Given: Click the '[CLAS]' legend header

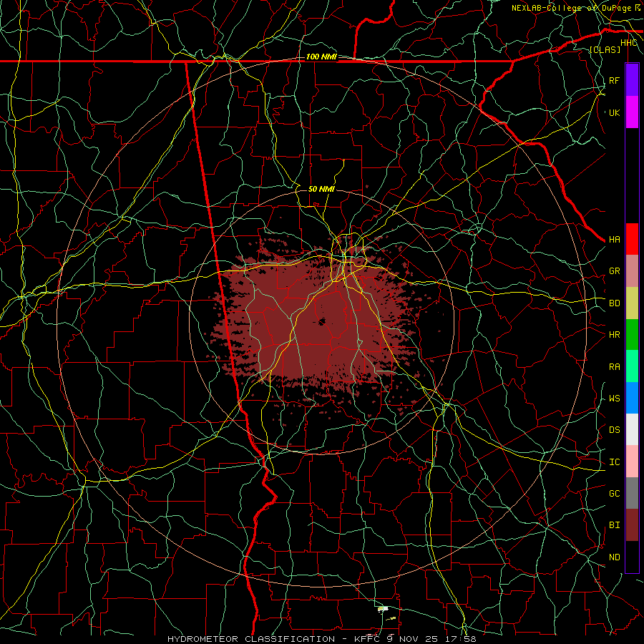Looking at the screenshot, I should coord(605,49).
